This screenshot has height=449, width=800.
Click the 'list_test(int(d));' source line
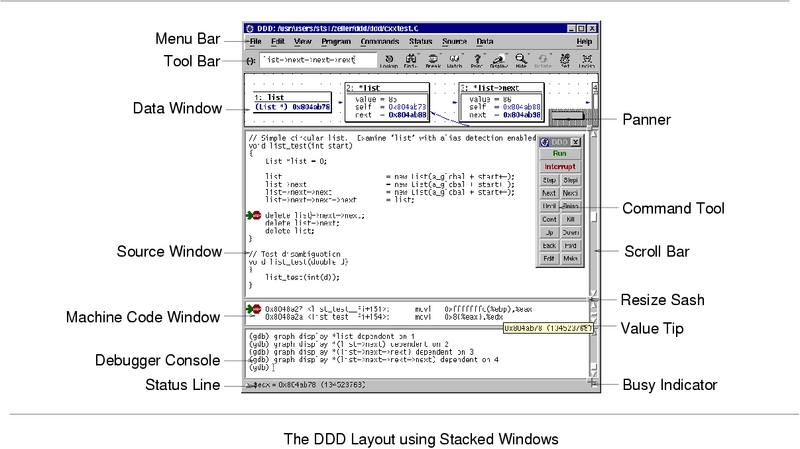coord(302,278)
